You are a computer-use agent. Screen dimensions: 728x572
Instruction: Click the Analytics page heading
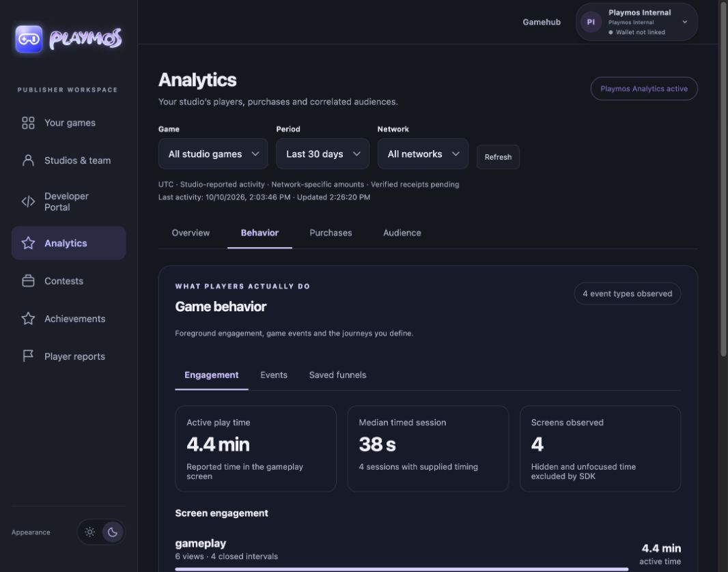coord(197,80)
